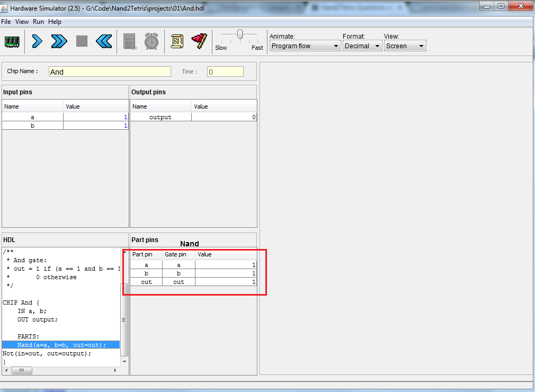Open the Help menu
535x392 pixels.
(55, 22)
